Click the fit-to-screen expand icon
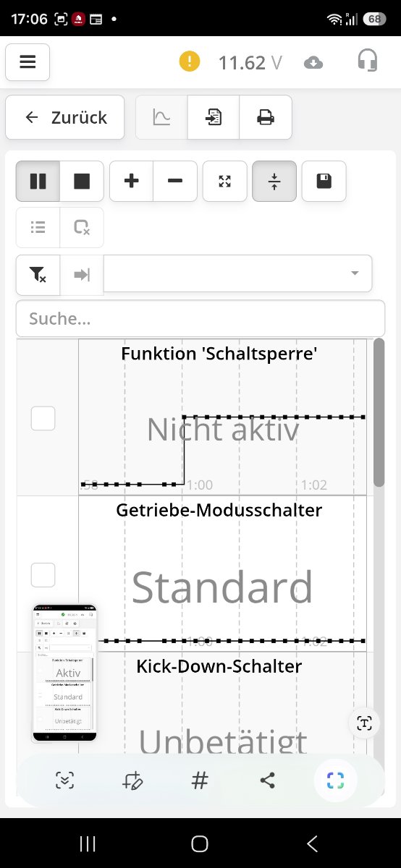Image resolution: width=401 pixels, height=868 pixels. click(225, 181)
